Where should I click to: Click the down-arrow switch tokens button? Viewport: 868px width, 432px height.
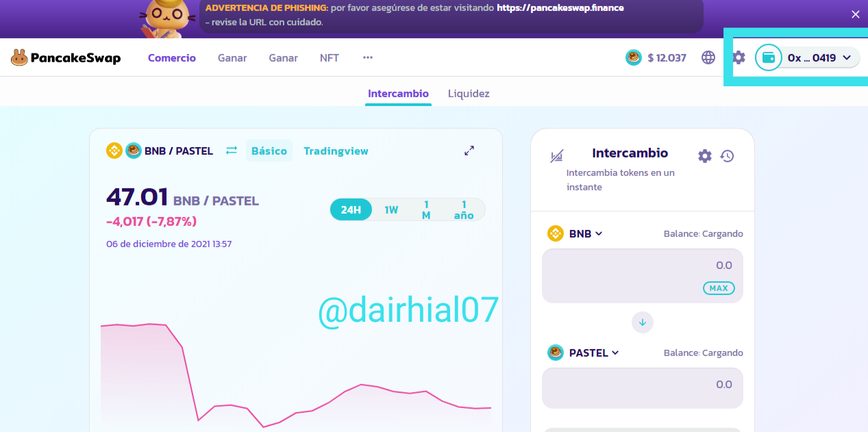coord(643,322)
